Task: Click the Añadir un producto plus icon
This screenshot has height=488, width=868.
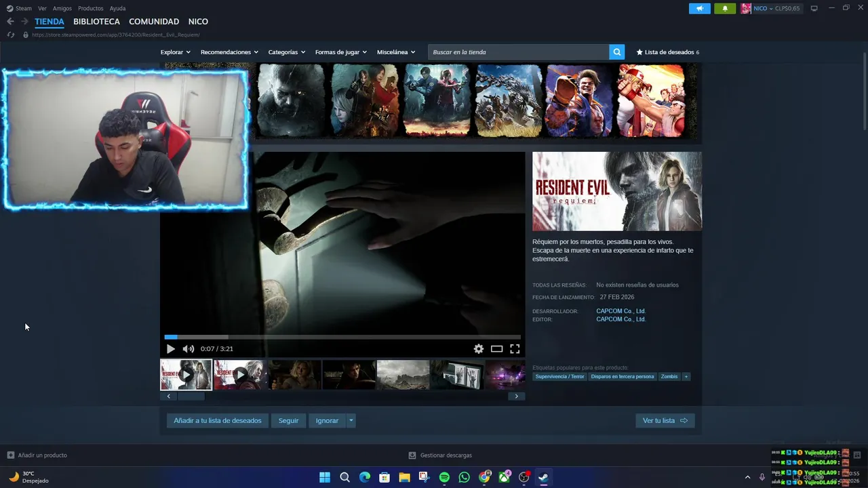Action: [x=10, y=455]
